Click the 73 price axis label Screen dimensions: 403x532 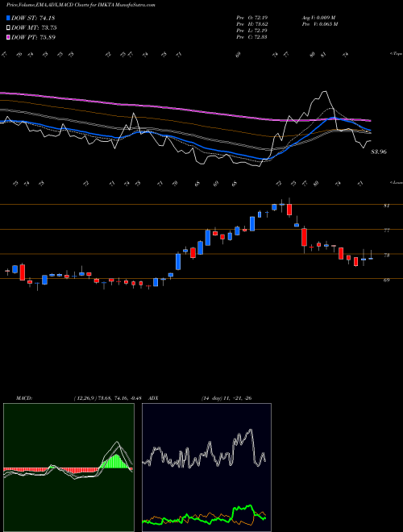point(386,256)
